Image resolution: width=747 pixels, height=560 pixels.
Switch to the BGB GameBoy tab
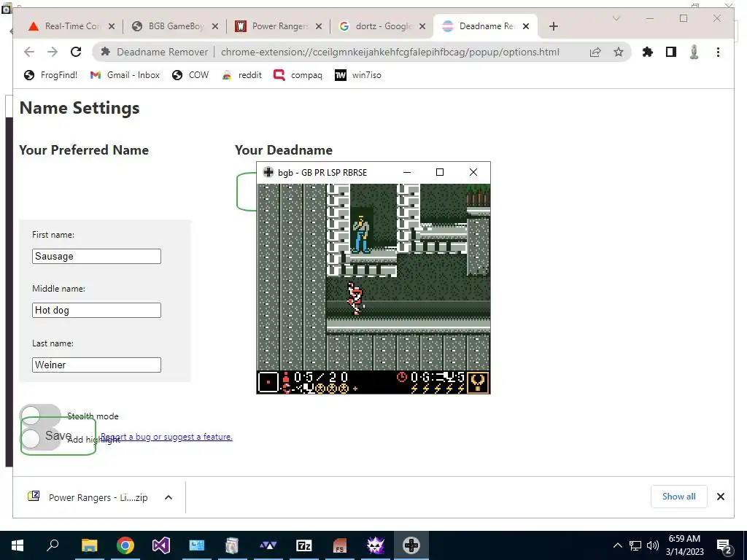point(175,26)
